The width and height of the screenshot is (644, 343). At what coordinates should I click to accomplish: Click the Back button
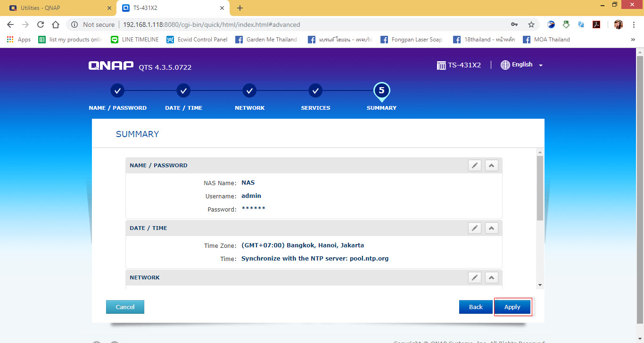click(x=476, y=307)
